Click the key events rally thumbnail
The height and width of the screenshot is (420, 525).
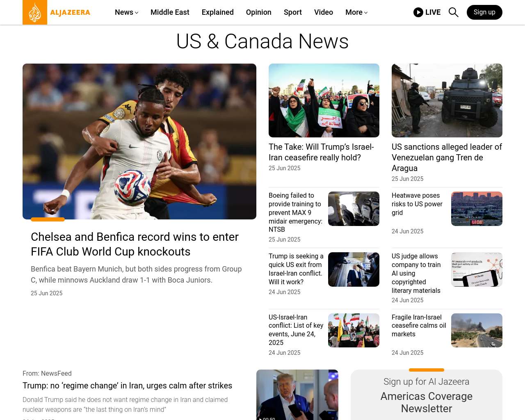click(354, 330)
